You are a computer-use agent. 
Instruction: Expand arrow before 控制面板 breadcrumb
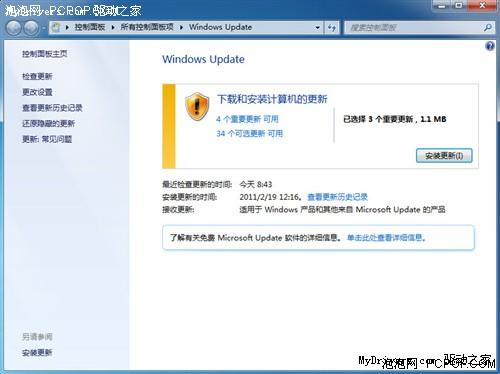(67, 27)
